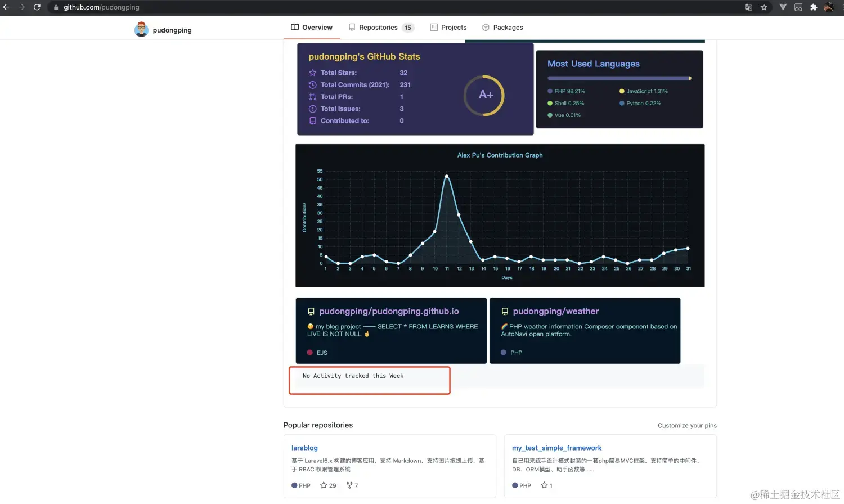Click the day 11 peak point on contribution graph
The height and width of the screenshot is (504, 844).
[x=447, y=176]
